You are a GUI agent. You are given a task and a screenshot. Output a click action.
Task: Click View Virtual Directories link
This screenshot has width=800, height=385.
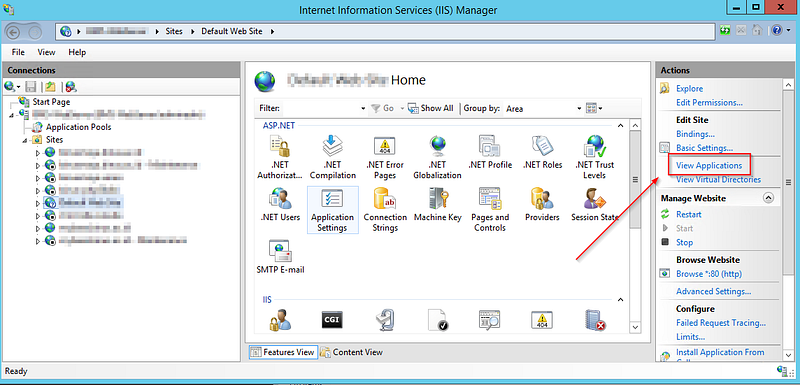point(718,179)
